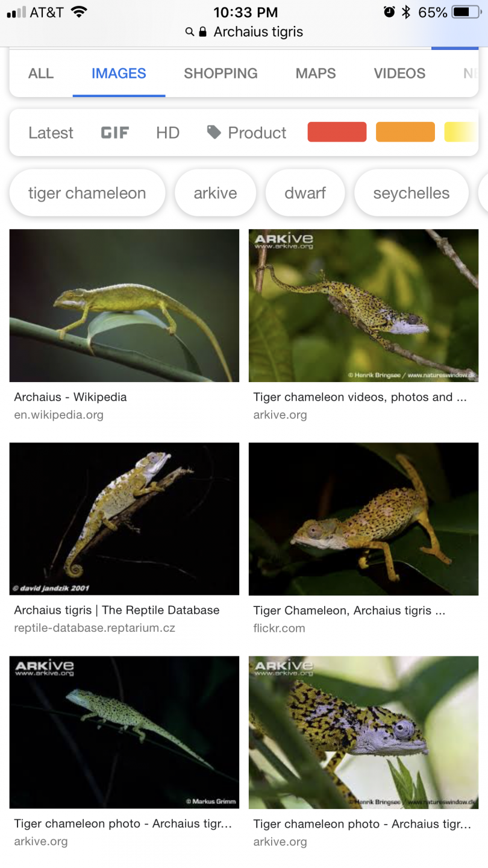488x868 pixels.
Task: Open the VIDEOS tab
Action: pos(399,74)
